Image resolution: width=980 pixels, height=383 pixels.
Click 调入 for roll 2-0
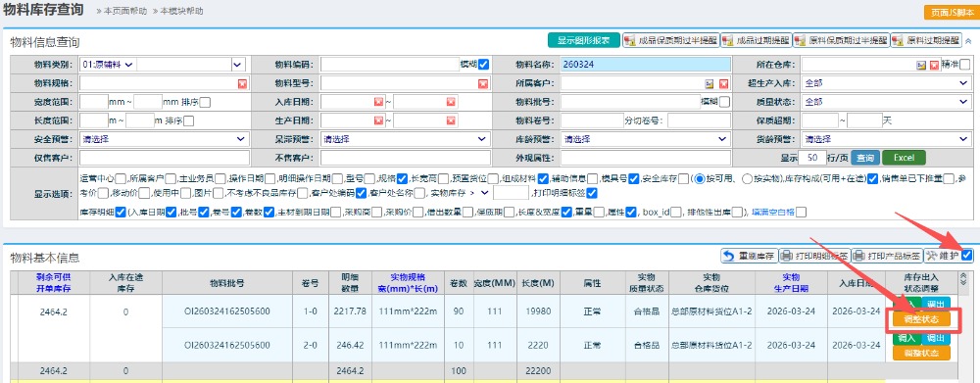pyautogui.click(x=906, y=338)
